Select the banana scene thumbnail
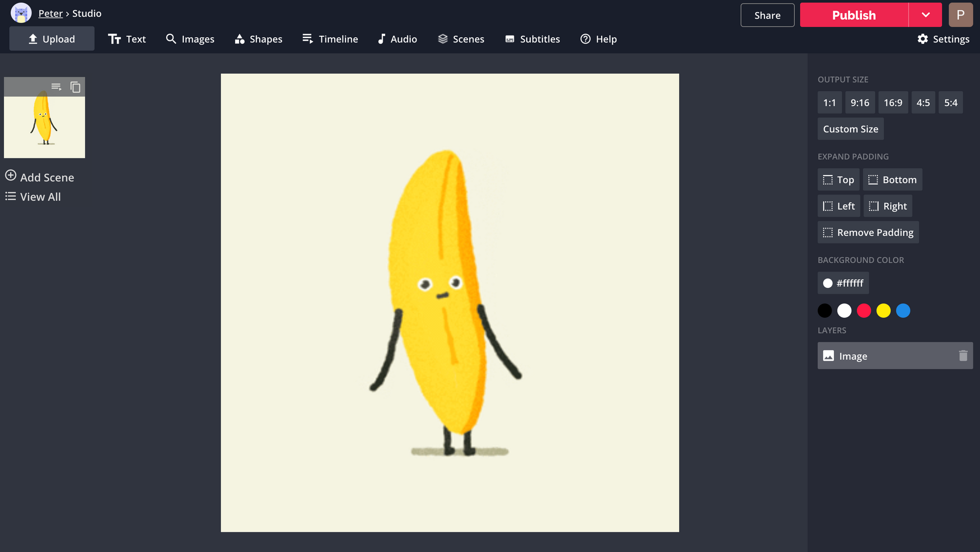The width and height of the screenshot is (980, 552). point(45,126)
